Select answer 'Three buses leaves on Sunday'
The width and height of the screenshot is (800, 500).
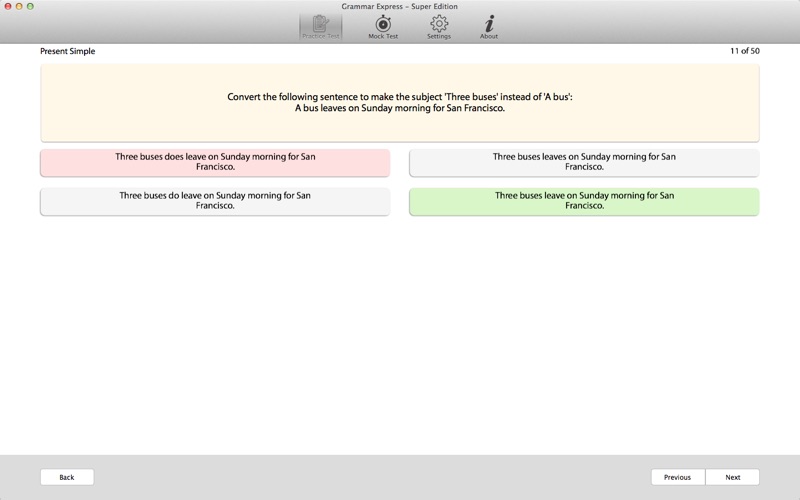584,162
